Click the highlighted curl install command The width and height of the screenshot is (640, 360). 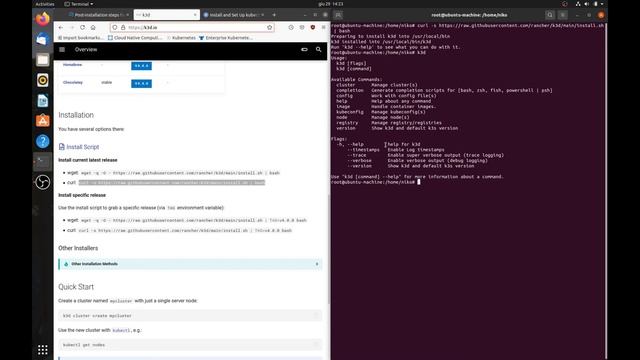(x=172, y=182)
